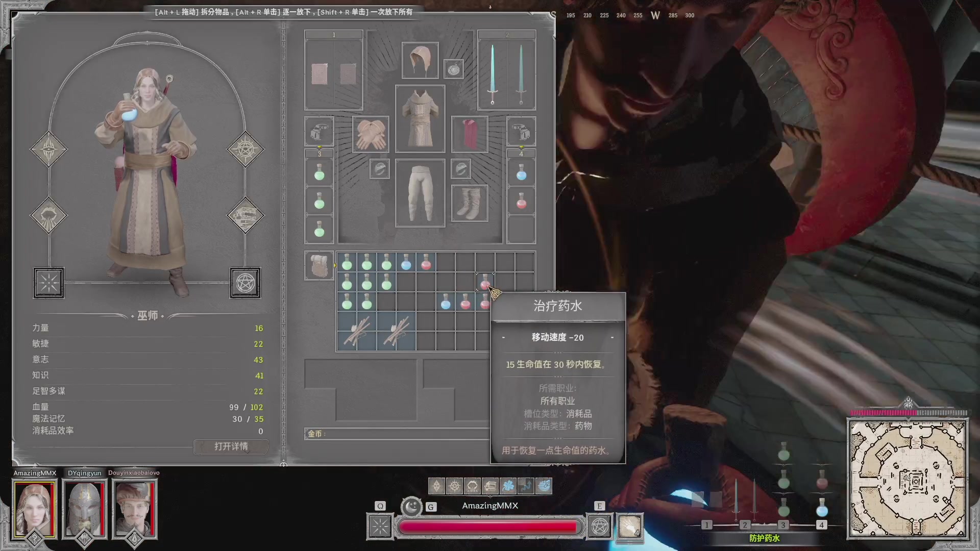980x551 pixels.
Task: Click the 足智多谋 stat row
Action: click(x=148, y=391)
